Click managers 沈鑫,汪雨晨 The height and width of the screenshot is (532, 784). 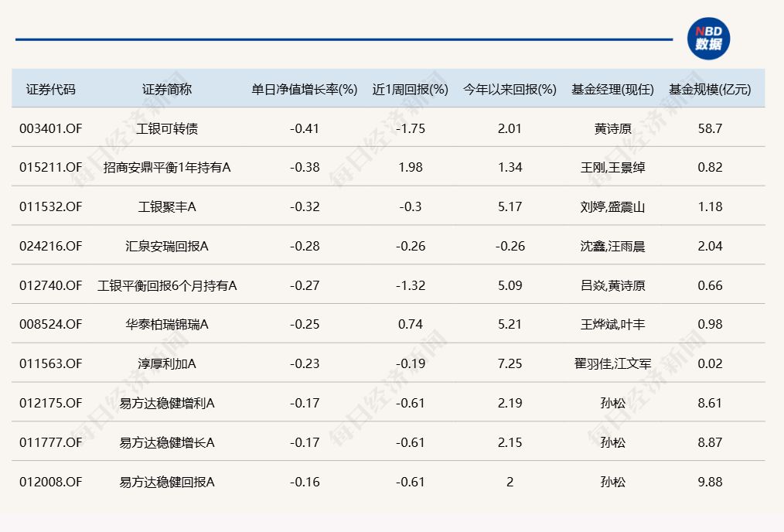[x=612, y=246]
